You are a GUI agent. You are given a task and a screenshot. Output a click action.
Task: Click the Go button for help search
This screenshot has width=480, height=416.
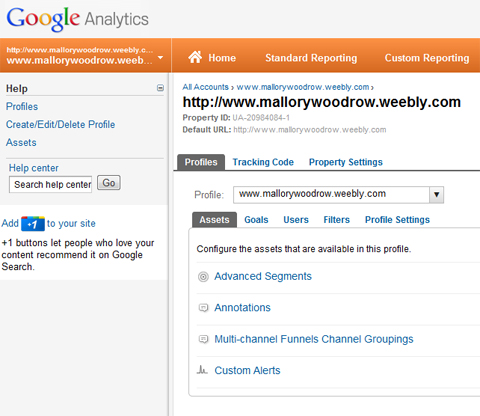[x=109, y=183]
